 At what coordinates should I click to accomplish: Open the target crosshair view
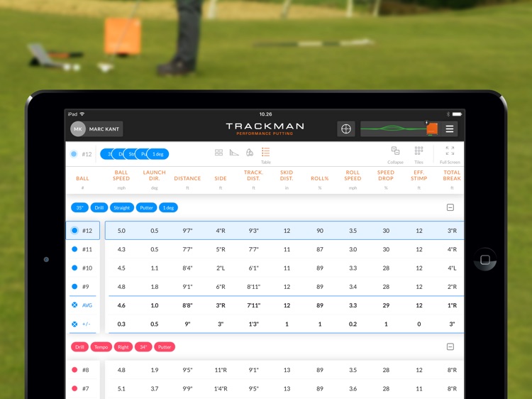pos(345,129)
